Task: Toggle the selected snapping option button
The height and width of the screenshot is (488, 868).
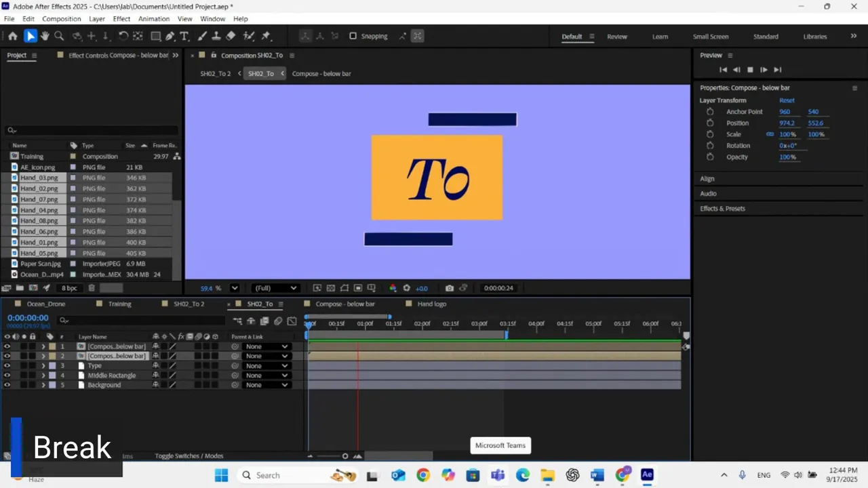Action: pos(417,36)
